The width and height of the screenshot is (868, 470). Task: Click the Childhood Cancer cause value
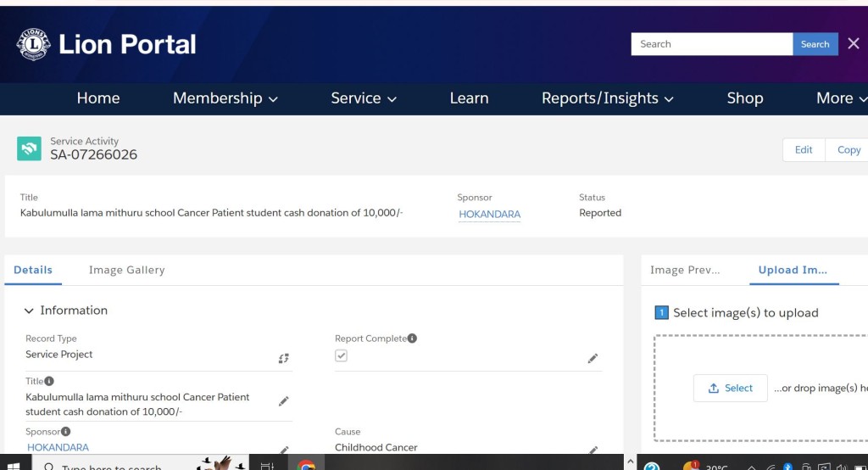(376, 447)
